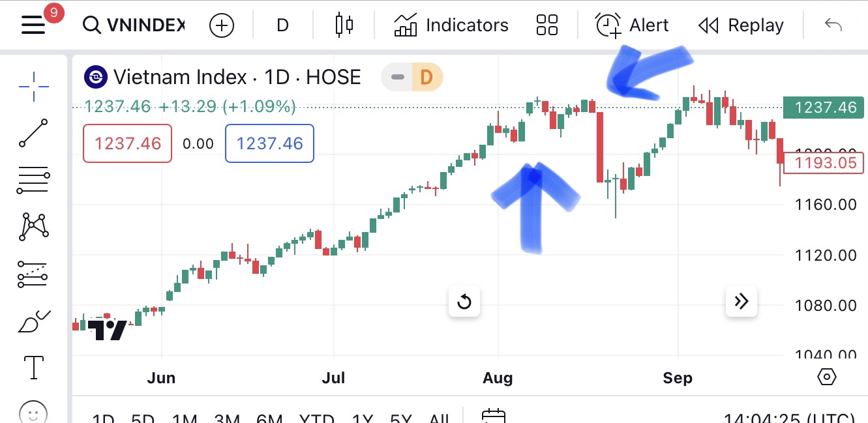Select the crosshair cursor tool
868x423 pixels.
tap(33, 85)
